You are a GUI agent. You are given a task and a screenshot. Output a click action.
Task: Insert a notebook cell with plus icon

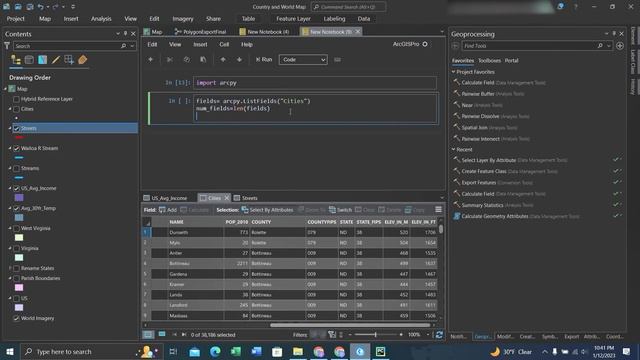(151, 60)
